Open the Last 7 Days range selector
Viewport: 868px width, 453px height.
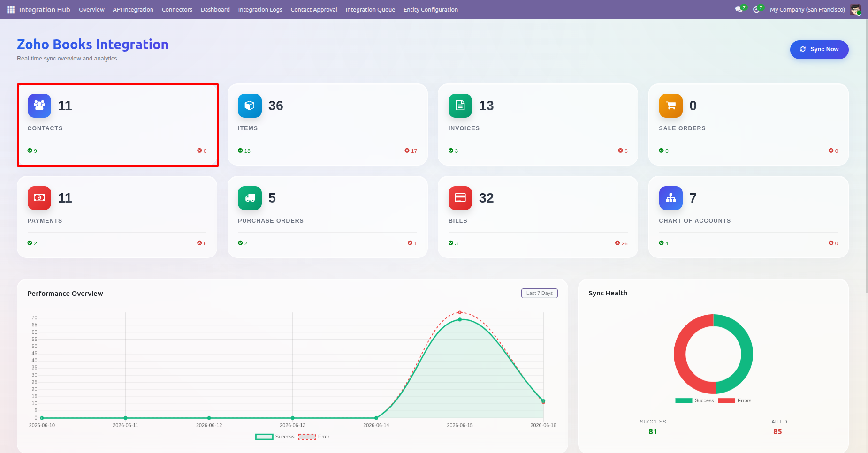[x=540, y=293]
